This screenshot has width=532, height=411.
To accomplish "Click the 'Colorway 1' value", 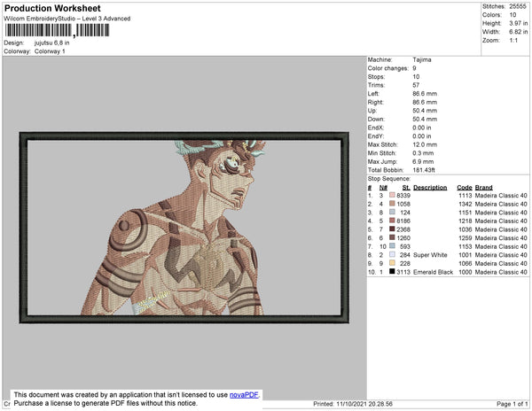I will point(50,51).
